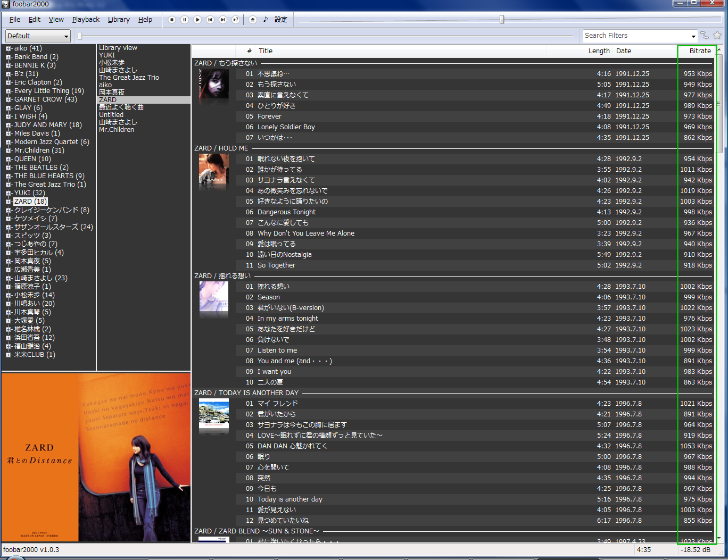Open the Search Filters dropdown arrow
This screenshot has width=728, height=560.
(x=693, y=36)
